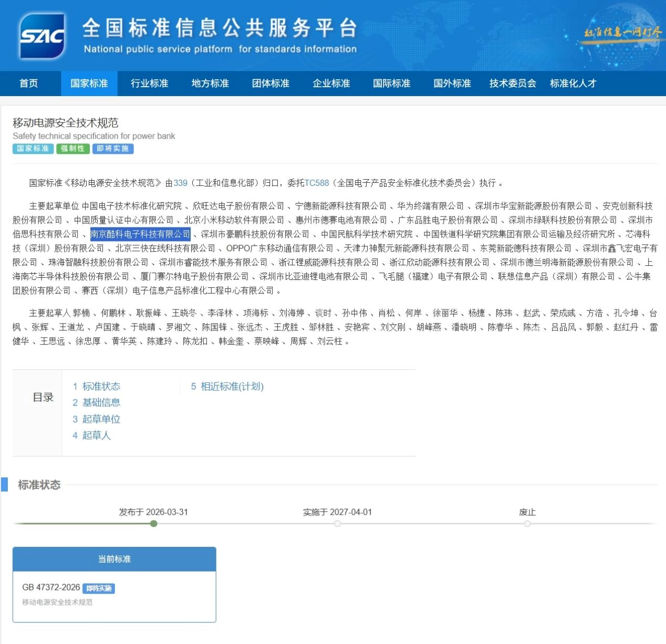Open the 标准化人才 page
This screenshot has width=666, height=644.
click(x=572, y=83)
